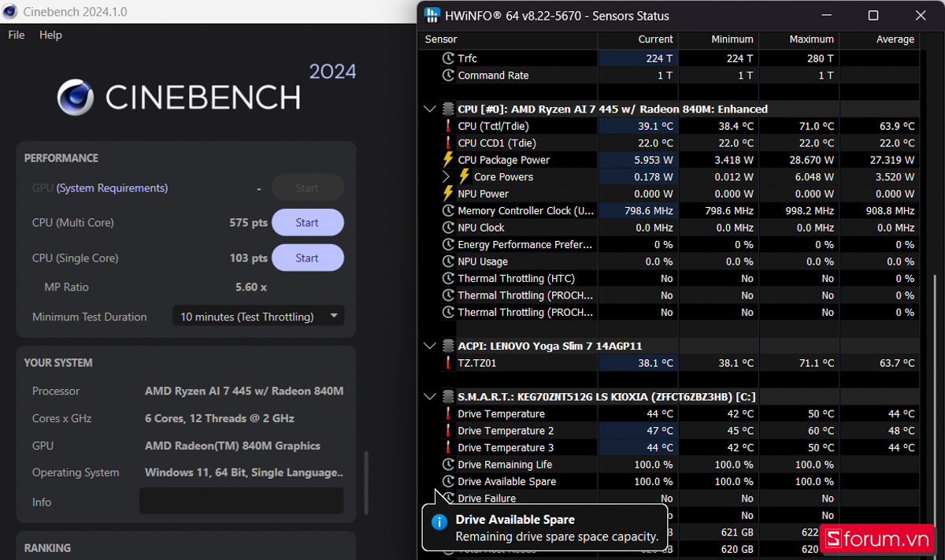
Task: Click icon of Thermal Throttling (HTC) row
Action: pyautogui.click(x=448, y=279)
